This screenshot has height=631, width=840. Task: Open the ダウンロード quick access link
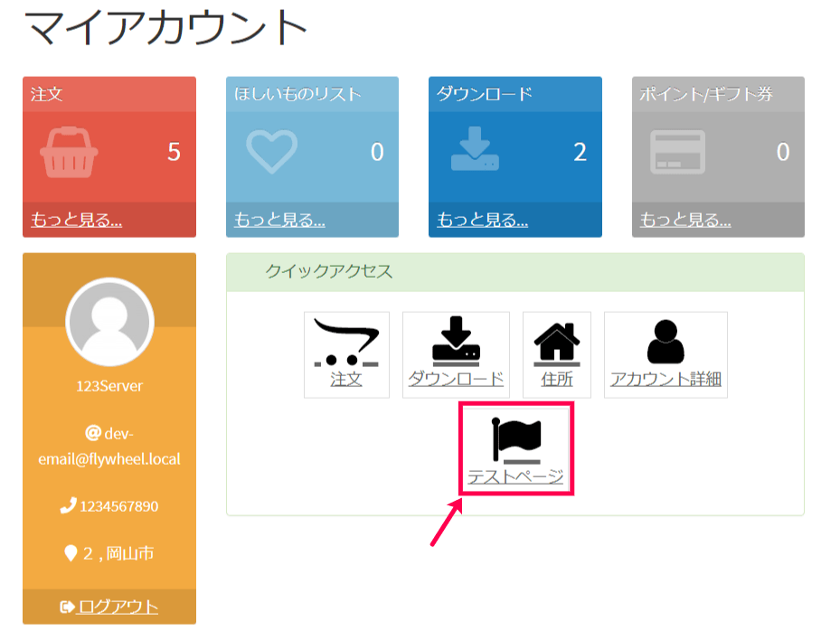(456, 380)
